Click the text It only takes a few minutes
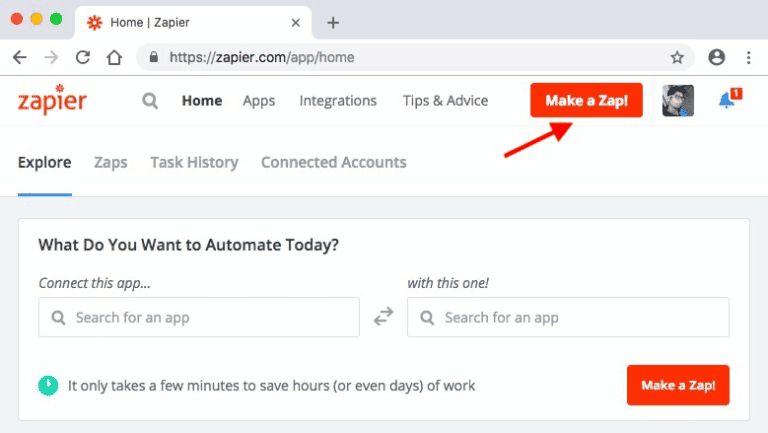 click(x=271, y=386)
